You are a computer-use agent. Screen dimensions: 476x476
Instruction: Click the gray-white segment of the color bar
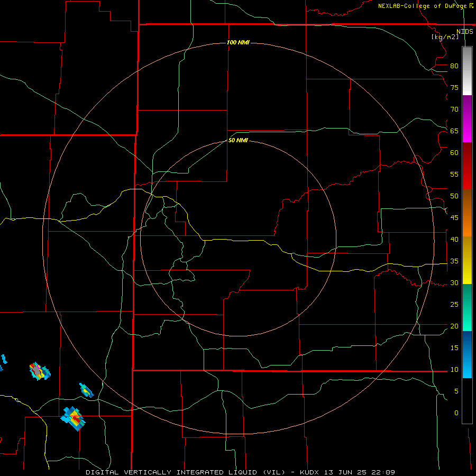click(467, 71)
